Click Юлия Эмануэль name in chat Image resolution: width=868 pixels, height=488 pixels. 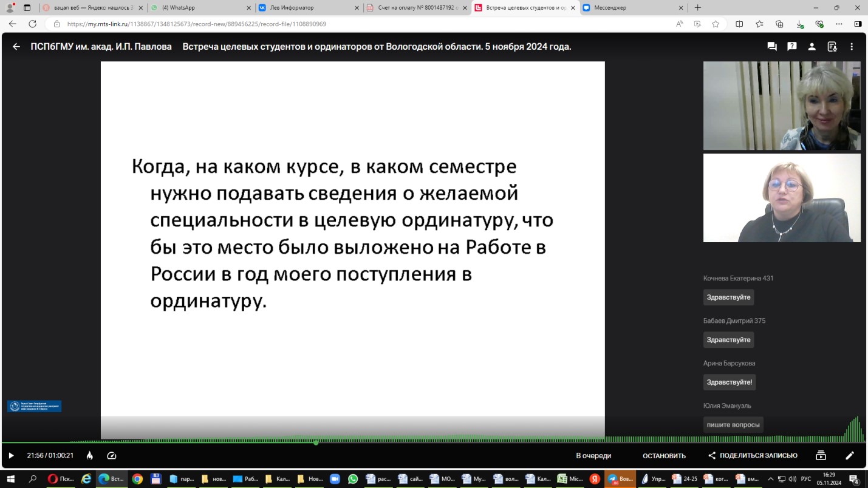[727, 406]
